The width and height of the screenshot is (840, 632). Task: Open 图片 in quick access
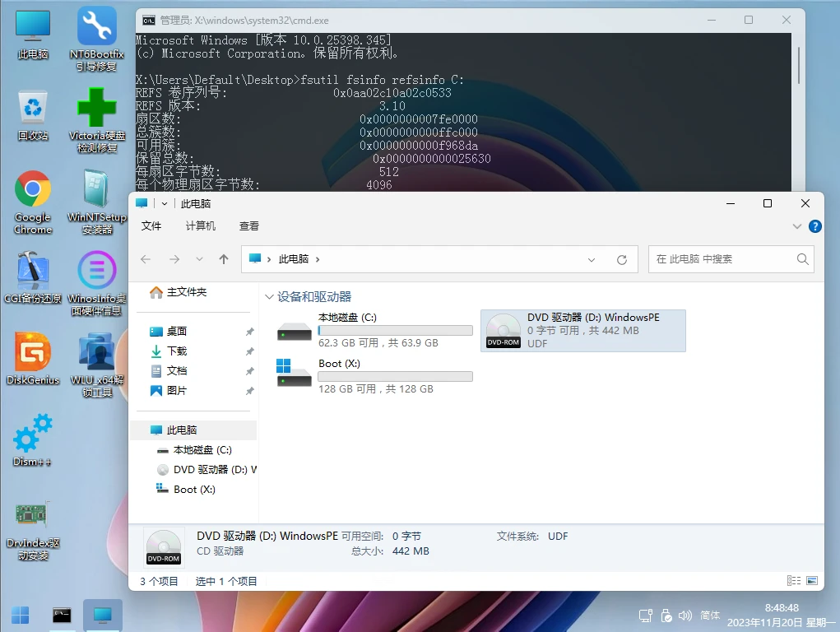[177, 391]
